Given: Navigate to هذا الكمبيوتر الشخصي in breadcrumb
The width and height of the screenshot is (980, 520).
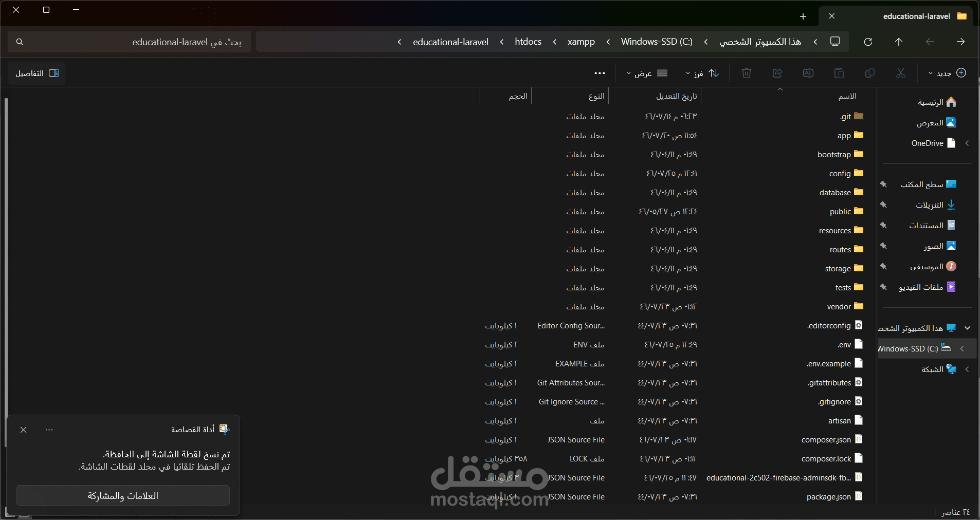Looking at the screenshot, I should pyautogui.click(x=760, y=42).
